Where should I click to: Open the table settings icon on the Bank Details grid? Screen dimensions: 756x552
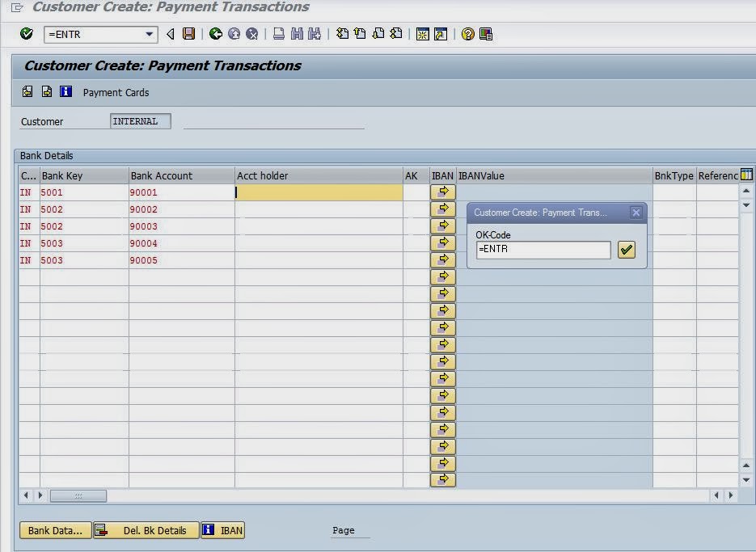click(x=745, y=174)
